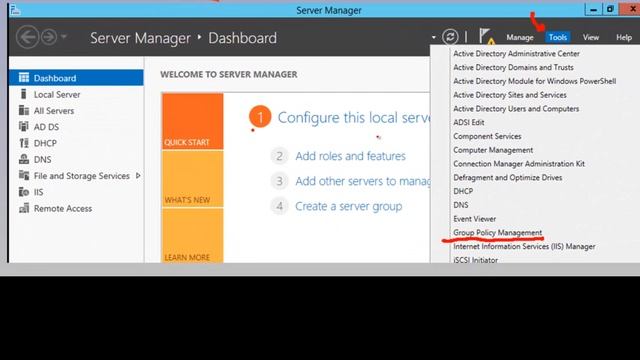
Task: Open Group Policy Management
Action: (498, 233)
